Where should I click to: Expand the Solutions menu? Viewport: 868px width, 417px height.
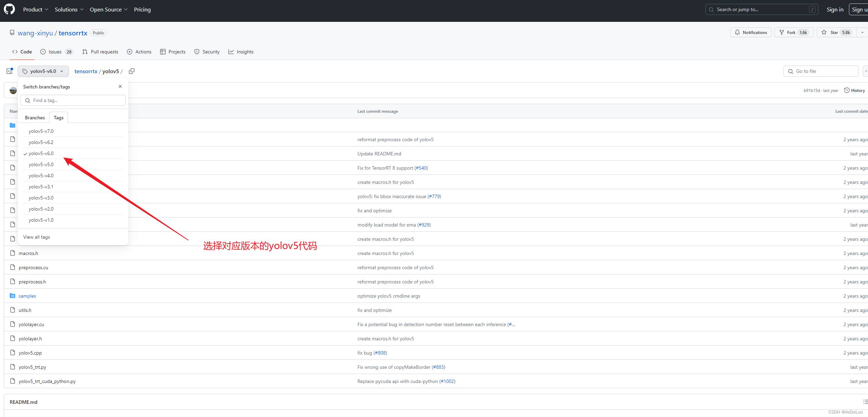click(69, 9)
